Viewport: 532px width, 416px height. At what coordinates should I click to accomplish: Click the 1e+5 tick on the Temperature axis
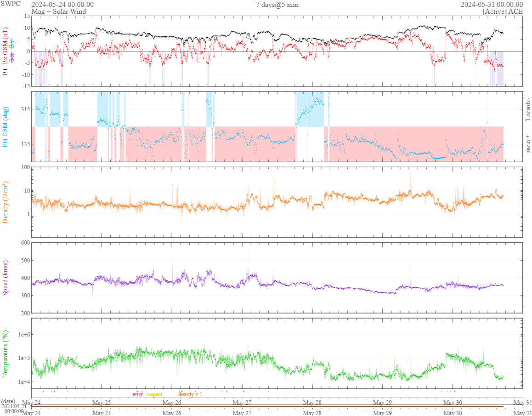(24, 358)
